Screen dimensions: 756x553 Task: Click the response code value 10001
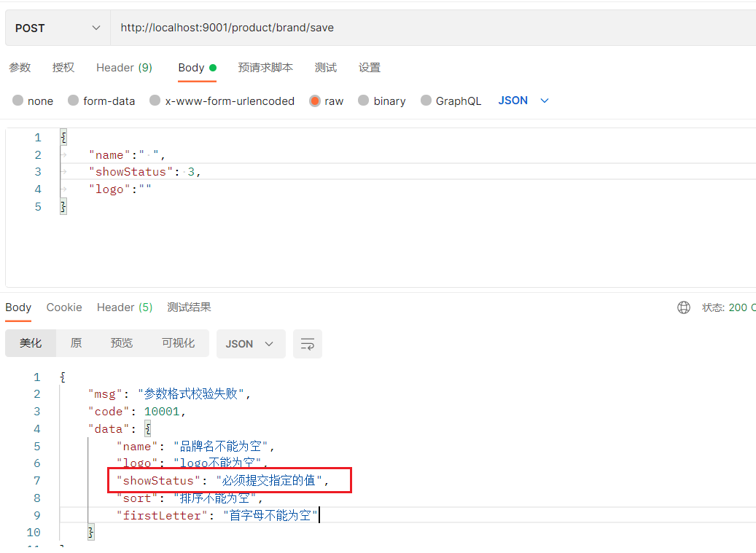162,412
